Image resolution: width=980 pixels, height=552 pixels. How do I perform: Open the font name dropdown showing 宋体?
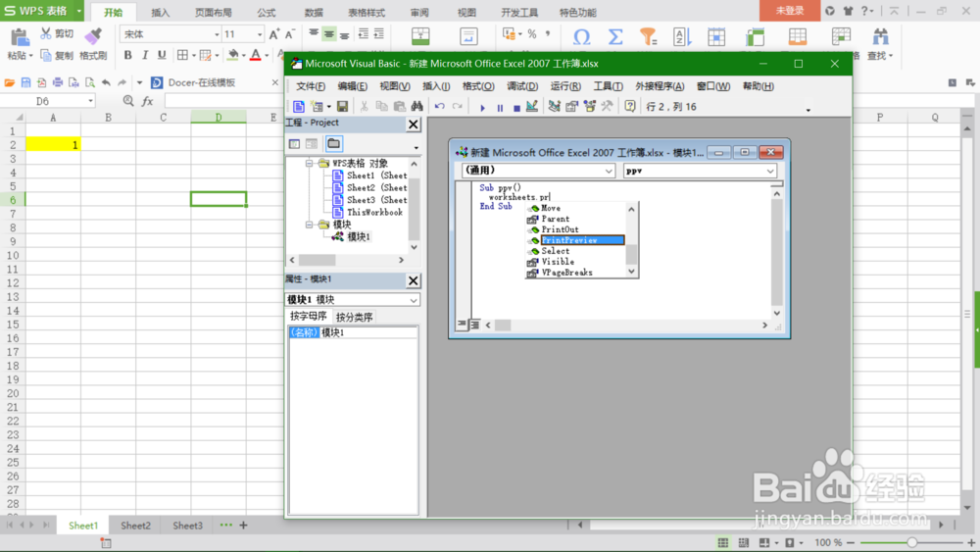tap(217, 35)
